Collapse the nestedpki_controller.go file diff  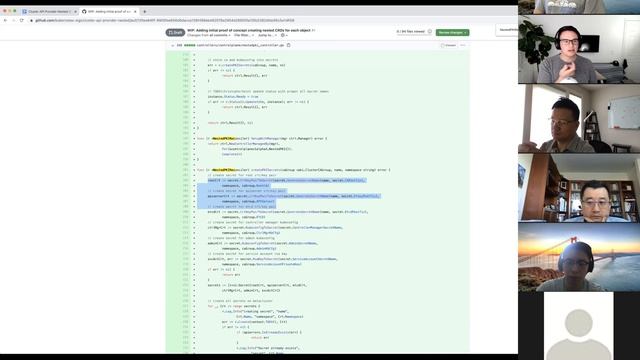[x=173, y=45]
